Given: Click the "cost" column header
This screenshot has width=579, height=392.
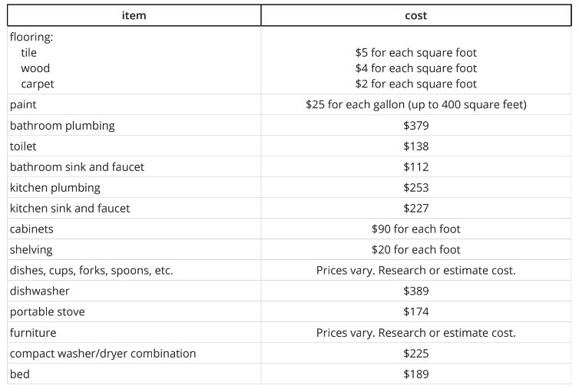Looking at the screenshot, I should 415,15.
